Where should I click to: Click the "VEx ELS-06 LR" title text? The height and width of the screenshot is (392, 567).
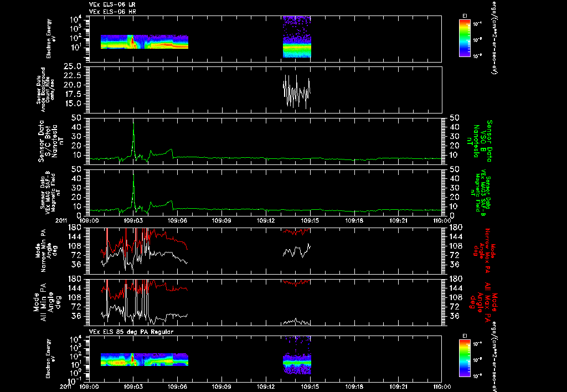pos(112,4)
